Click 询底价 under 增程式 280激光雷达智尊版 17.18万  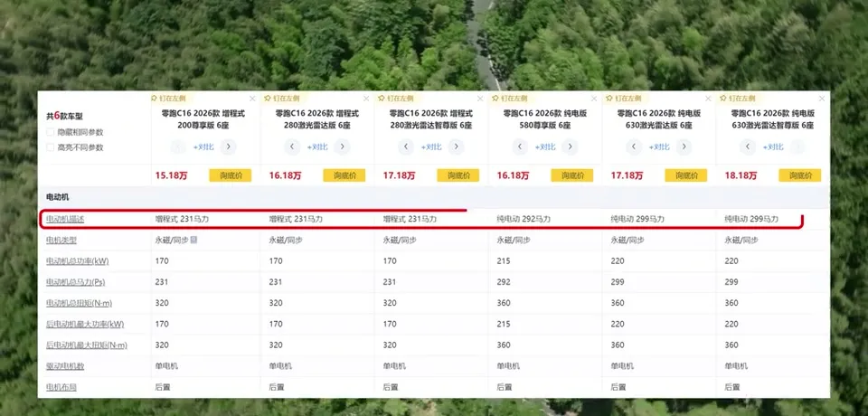[x=458, y=175]
